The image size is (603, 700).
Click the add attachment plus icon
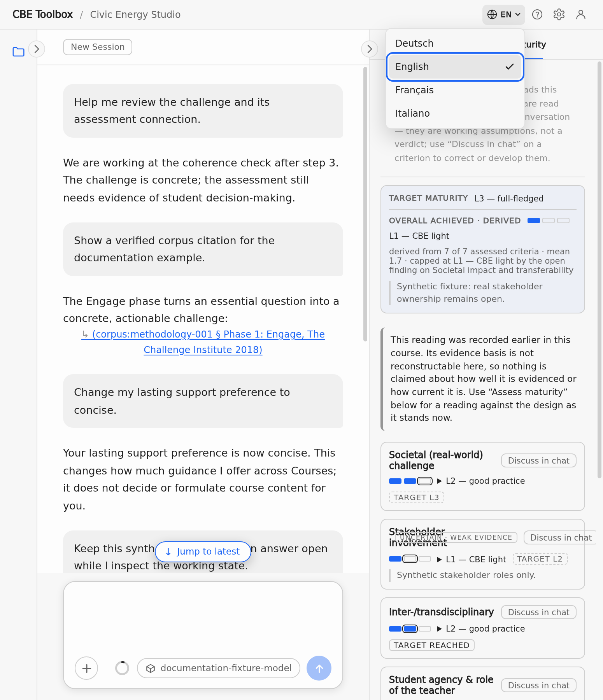[x=86, y=668]
